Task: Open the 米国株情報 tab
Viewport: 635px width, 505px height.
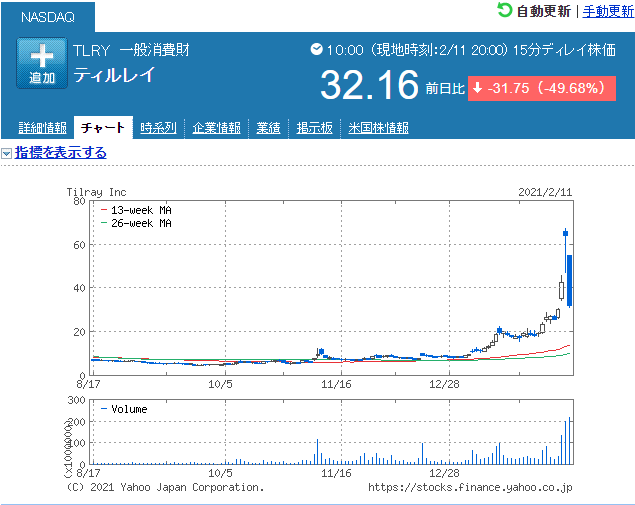Action: pyautogui.click(x=378, y=128)
